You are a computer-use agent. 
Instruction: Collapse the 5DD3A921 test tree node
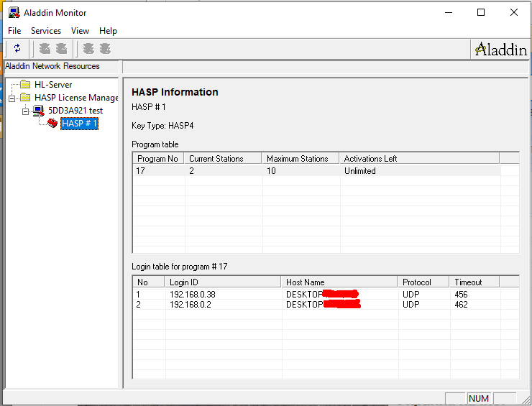(25, 111)
